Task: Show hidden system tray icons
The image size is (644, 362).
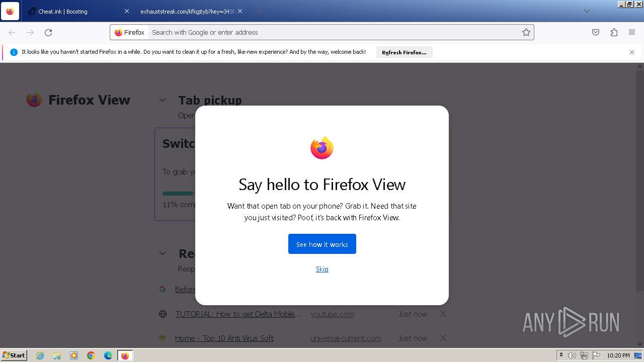Action: 561,355
